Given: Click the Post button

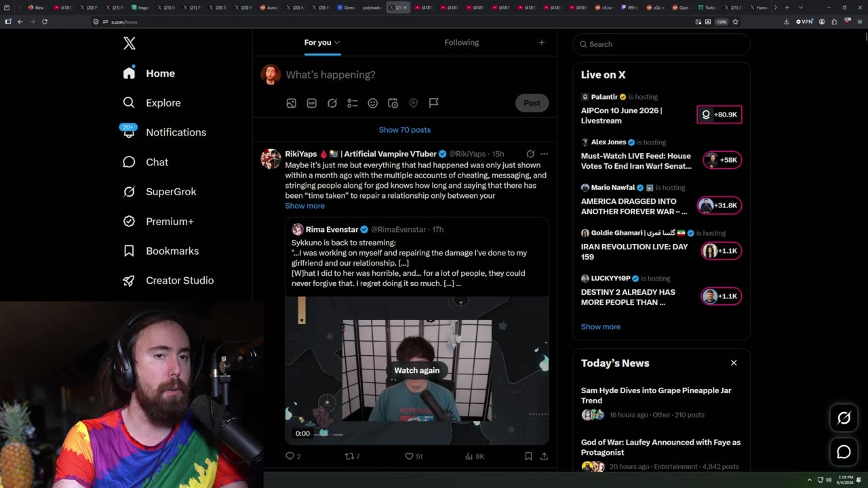Looking at the screenshot, I should tap(532, 103).
